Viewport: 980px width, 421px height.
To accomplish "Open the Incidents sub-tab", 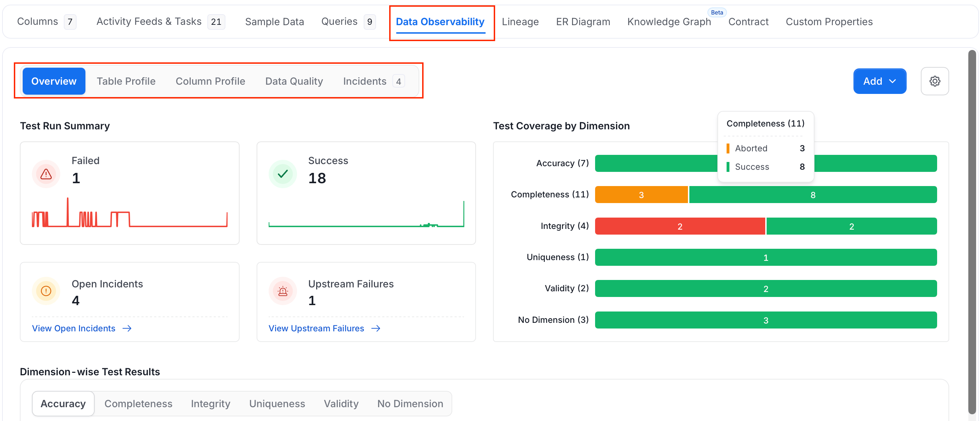I will tap(374, 81).
